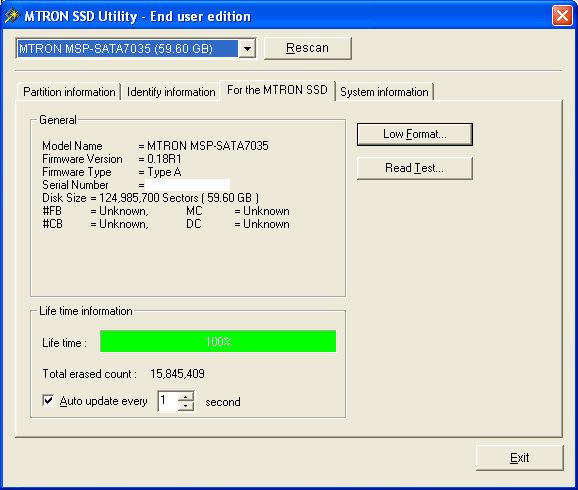Click the auto update seconds input field
The height and width of the screenshot is (490, 578).
click(168, 401)
